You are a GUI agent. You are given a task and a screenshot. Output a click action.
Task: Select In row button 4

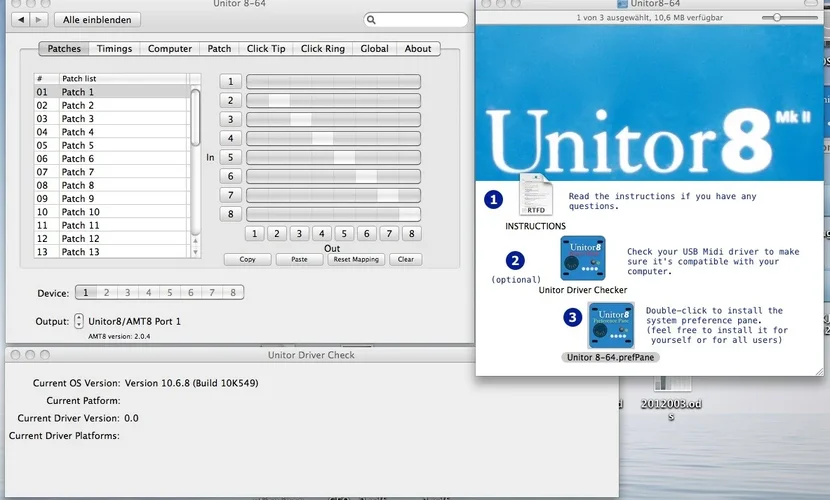(x=230, y=138)
